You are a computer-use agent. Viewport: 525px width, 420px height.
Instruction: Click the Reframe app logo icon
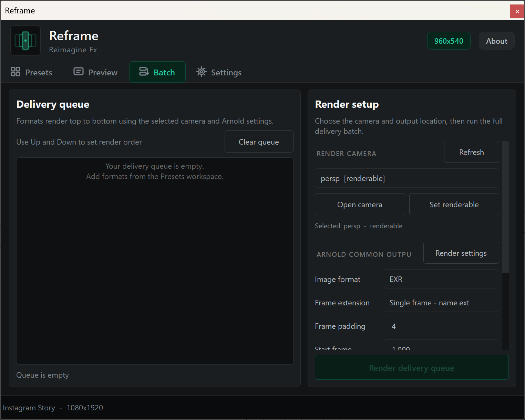25,41
